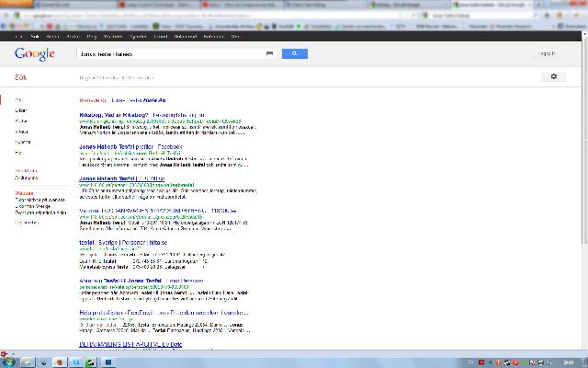
Task: Click the blue Google search button
Action: 295,53
